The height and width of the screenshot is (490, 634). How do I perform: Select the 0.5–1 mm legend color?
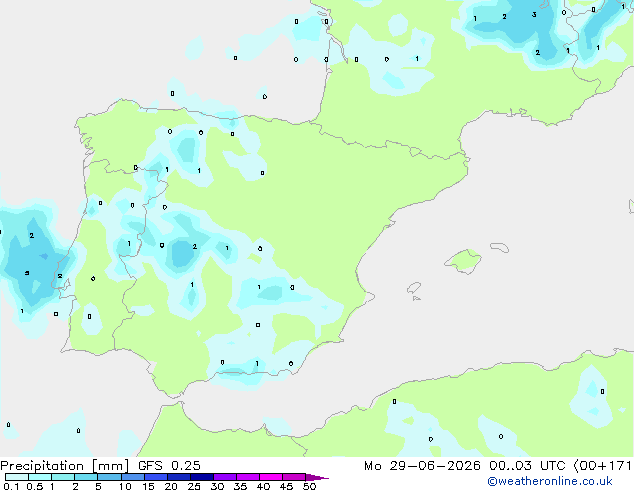point(40,477)
